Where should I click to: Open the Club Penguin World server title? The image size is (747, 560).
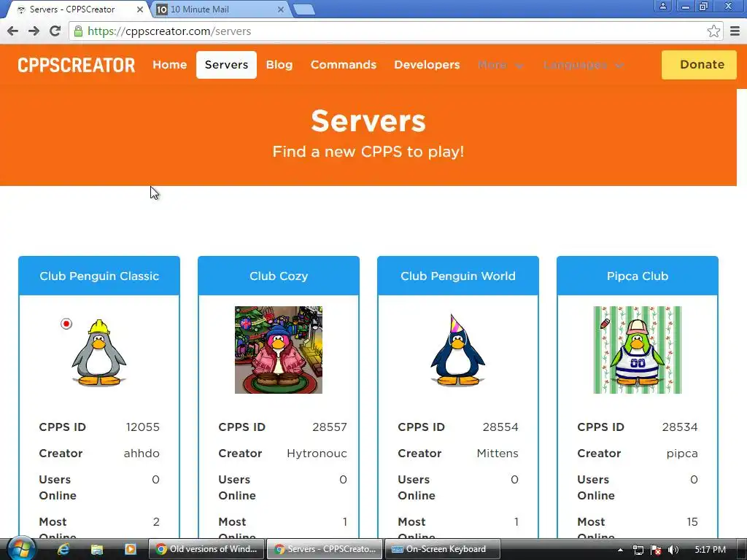click(x=458, y=276)
